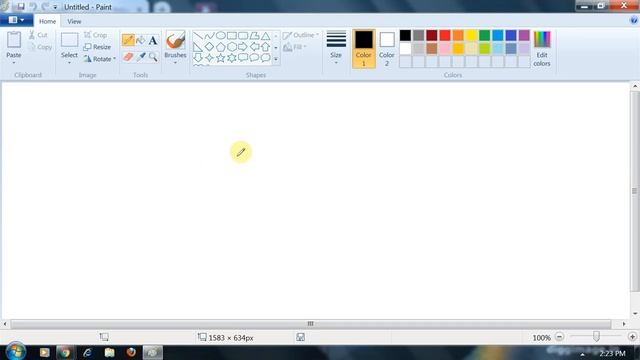Open the Outline dropdown
The width and height of the screenshot is (640, 360).
[300, 35]
